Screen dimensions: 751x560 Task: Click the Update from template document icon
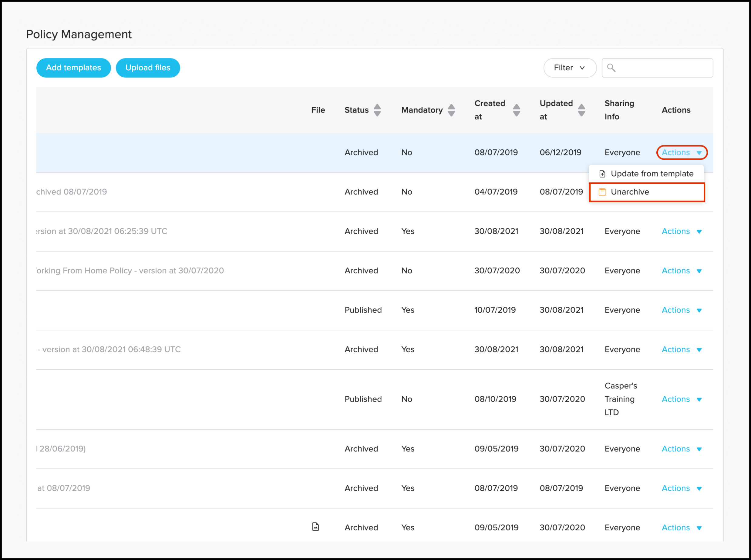[602, 174]
